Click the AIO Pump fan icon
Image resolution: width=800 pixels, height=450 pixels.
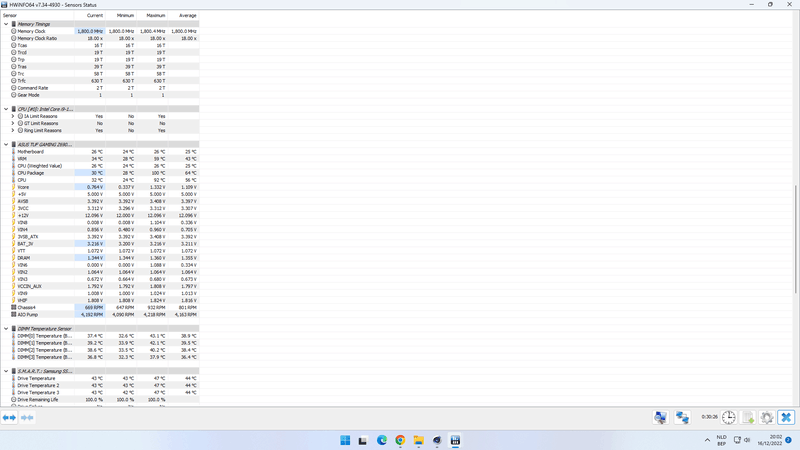14,314
